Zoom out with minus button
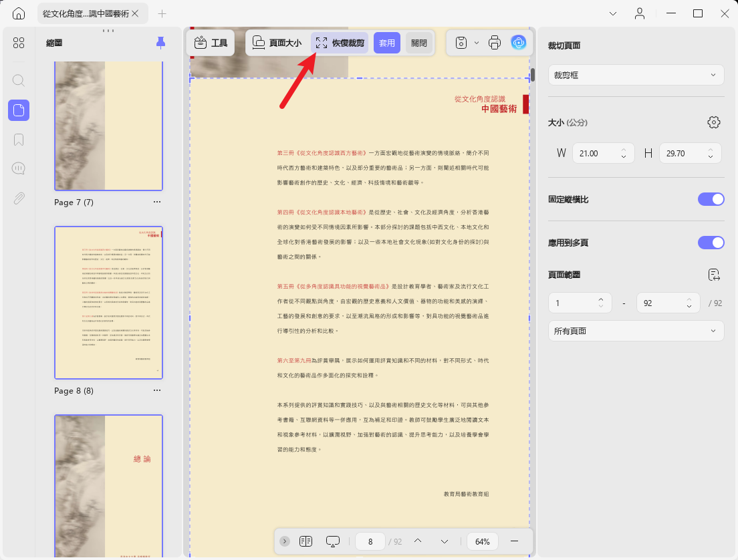This screenshot has width=738, height=560. pyautogui.click(x=515, y=541)
